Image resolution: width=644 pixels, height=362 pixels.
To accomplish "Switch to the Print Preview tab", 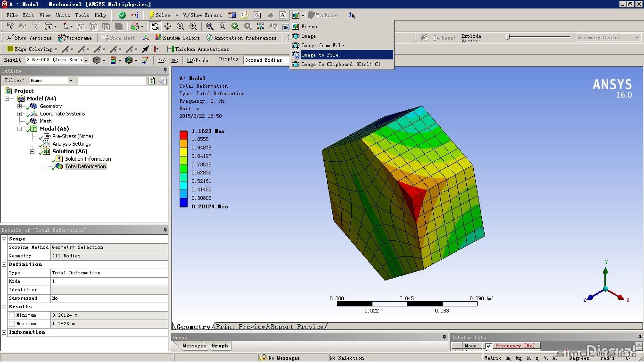I will [x=240, y=326].
